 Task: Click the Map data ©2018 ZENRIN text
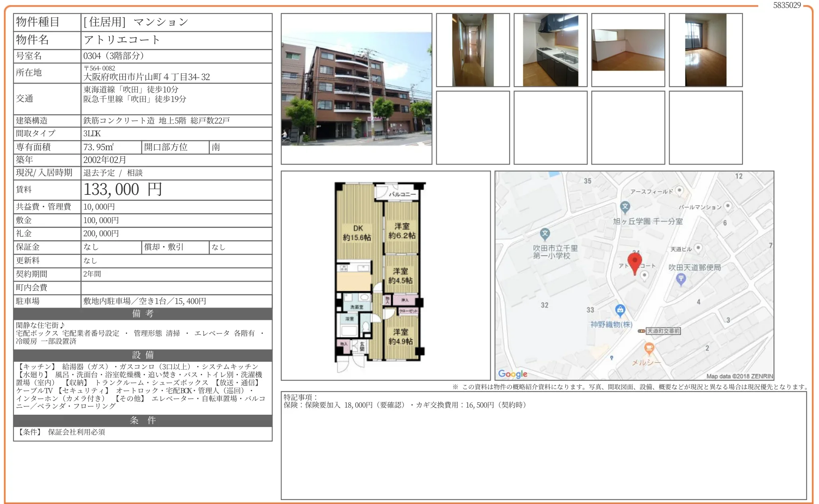pos(739,376)
